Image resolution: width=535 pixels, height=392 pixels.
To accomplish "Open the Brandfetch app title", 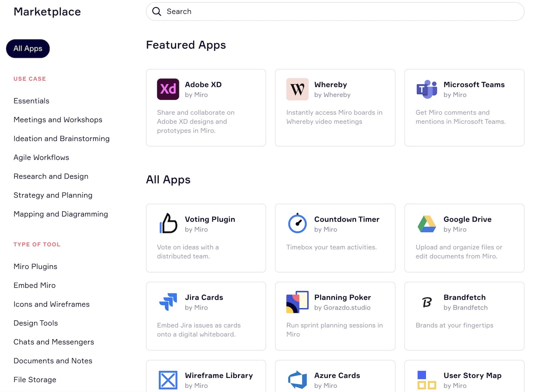I will click(465, 297).
